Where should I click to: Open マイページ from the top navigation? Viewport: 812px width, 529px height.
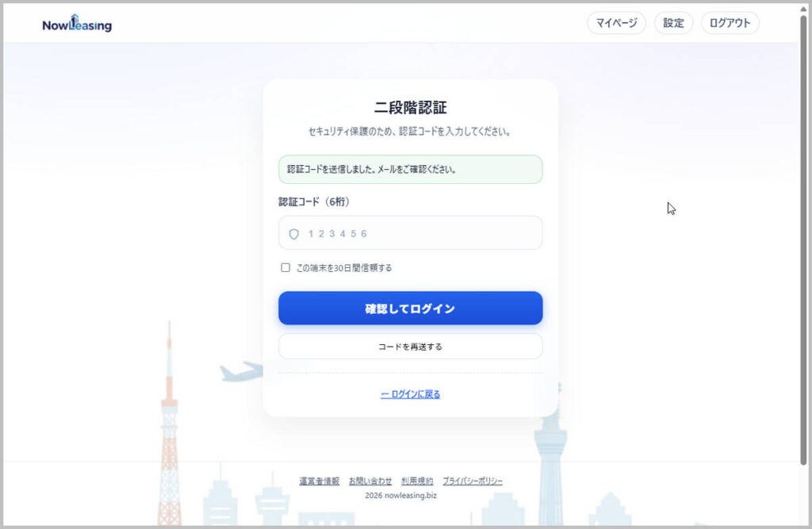pyautogui.click(x=616, y=23)
